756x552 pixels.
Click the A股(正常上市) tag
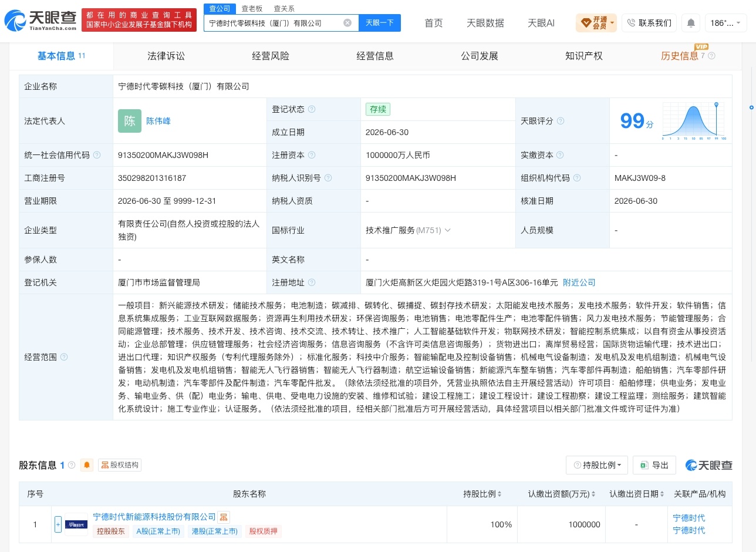(x=158, y=531)
